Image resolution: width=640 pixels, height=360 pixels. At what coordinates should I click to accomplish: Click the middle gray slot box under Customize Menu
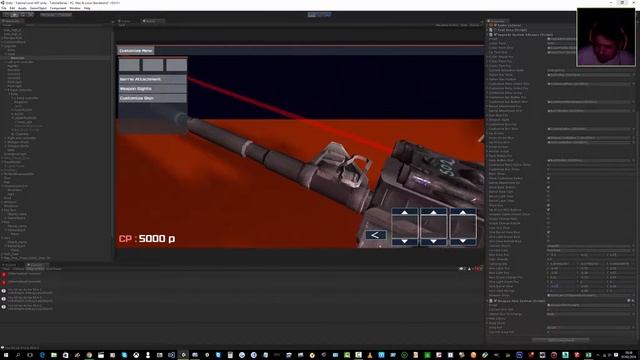[x=153, y=64]
